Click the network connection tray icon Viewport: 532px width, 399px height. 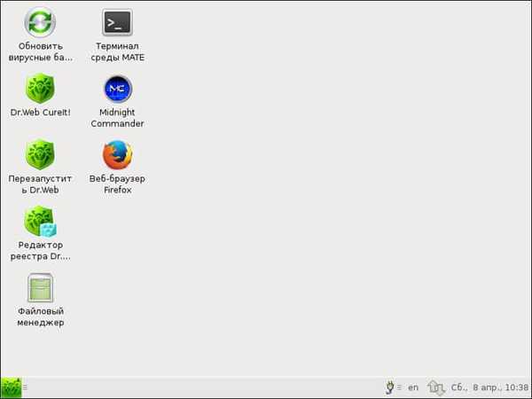coord(436,387)
